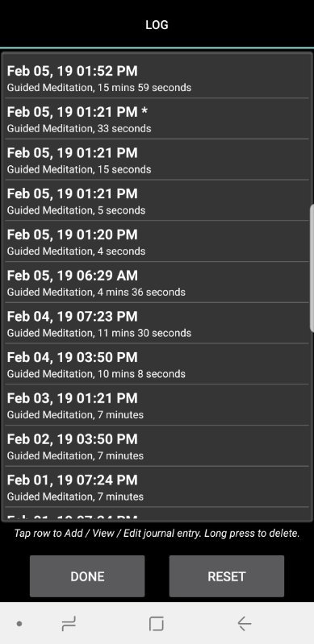The image size is (314, 644).
Task: Click the log list scrollbar
Action: (312, 267)
